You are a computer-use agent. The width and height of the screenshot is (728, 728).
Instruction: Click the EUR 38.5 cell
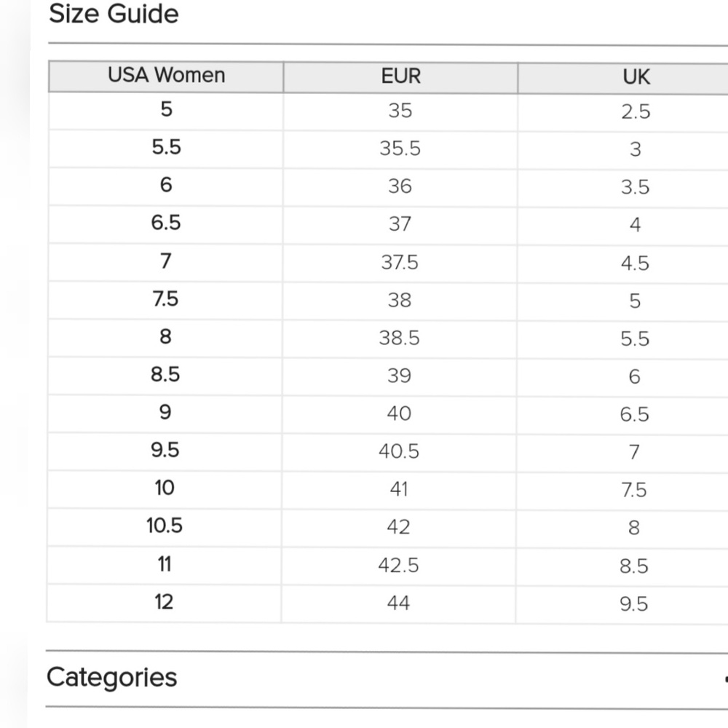pos(400,338)
